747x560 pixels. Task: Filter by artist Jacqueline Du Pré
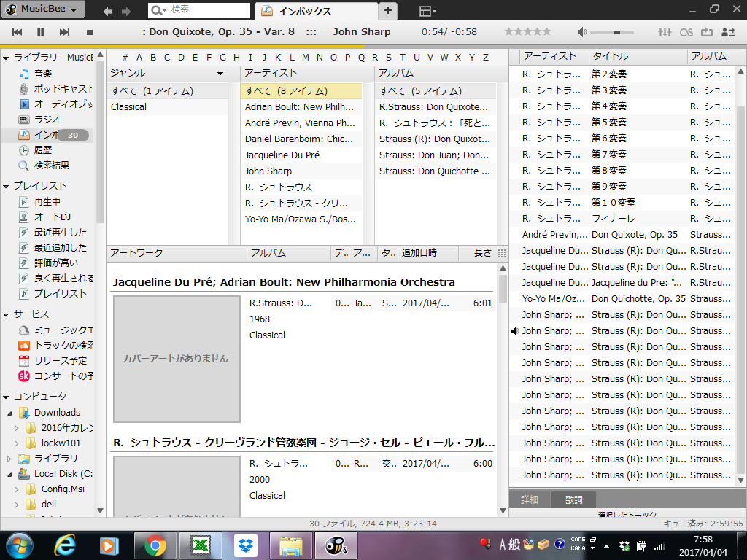coord(301,155)
